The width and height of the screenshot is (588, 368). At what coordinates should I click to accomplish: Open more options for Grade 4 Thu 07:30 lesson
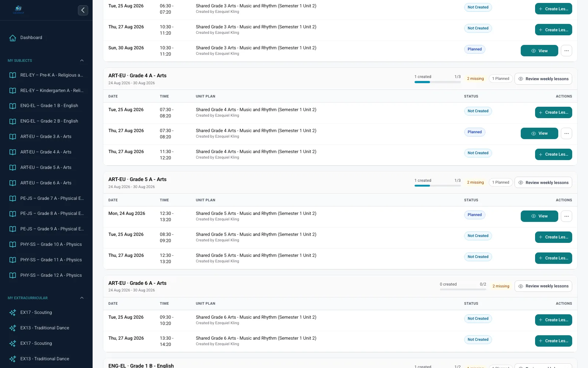click(566, 134)
